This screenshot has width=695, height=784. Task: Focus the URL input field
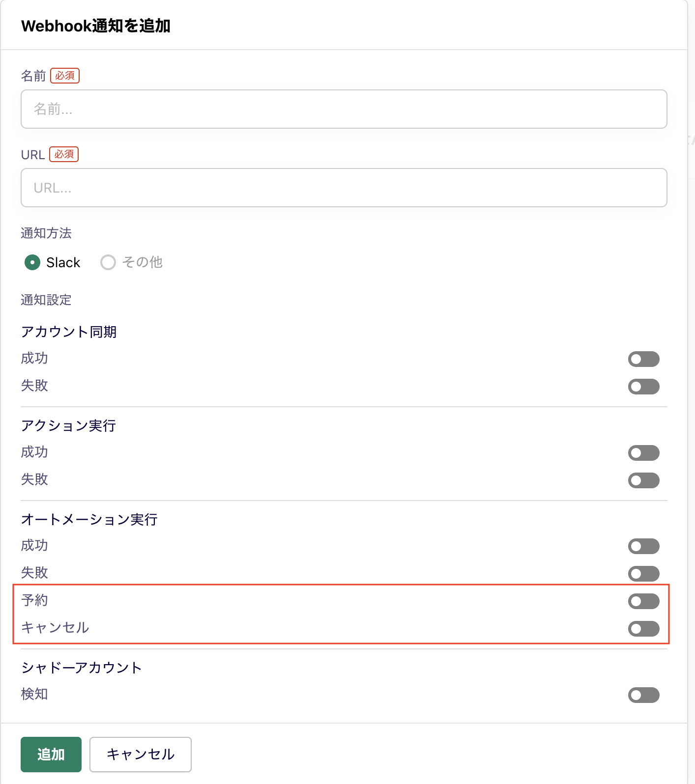(x=344, y=188)
